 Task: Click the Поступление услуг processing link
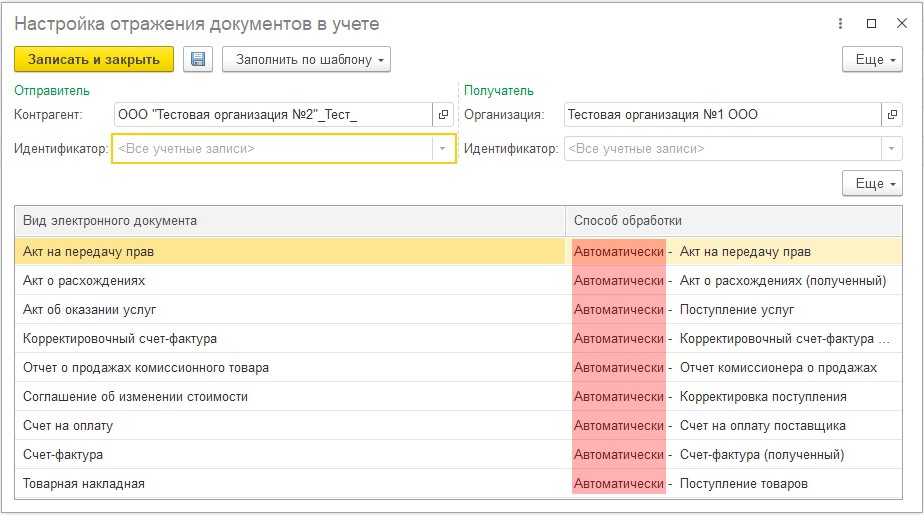click(737, 310)
